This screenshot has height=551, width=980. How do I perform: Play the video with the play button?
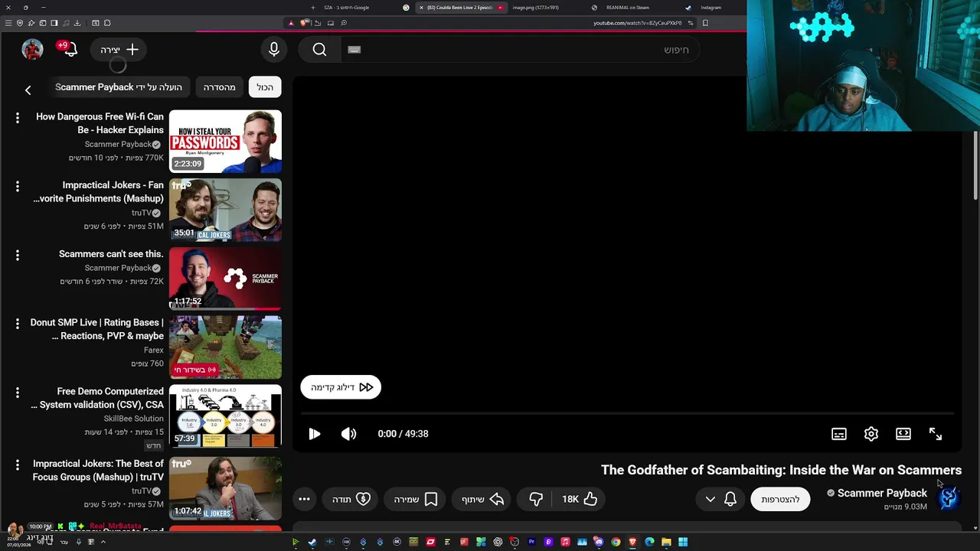314,434
